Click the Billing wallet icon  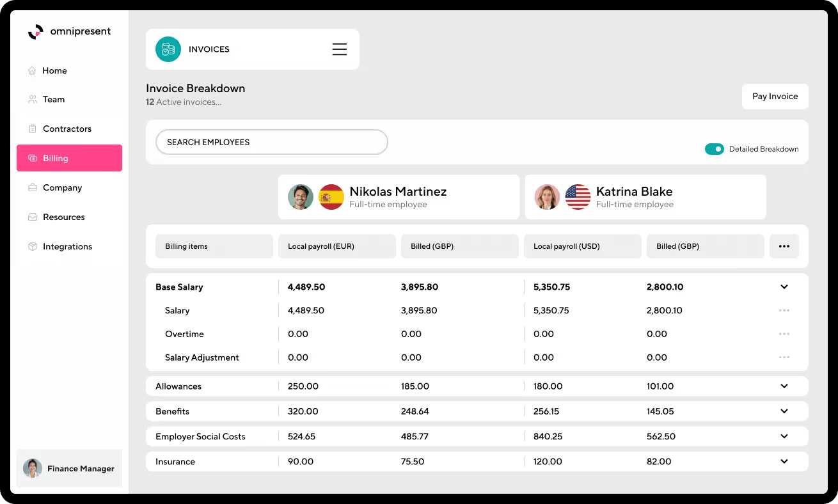[32, 158]
